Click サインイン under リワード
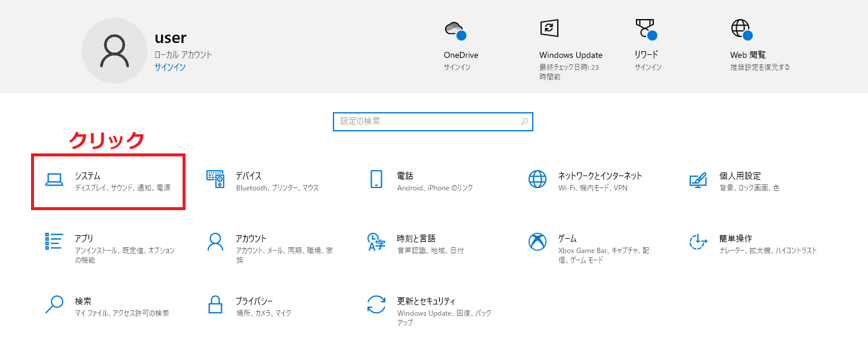The height and width of the screenshot is (351, 868). pyautogui.click(x=648, y=67)
